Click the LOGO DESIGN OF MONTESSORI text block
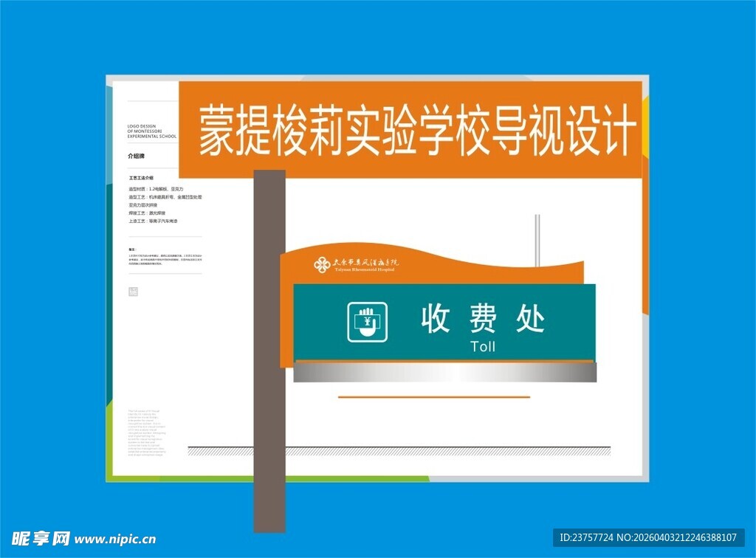The image size is (756, 558). point(152,131)
